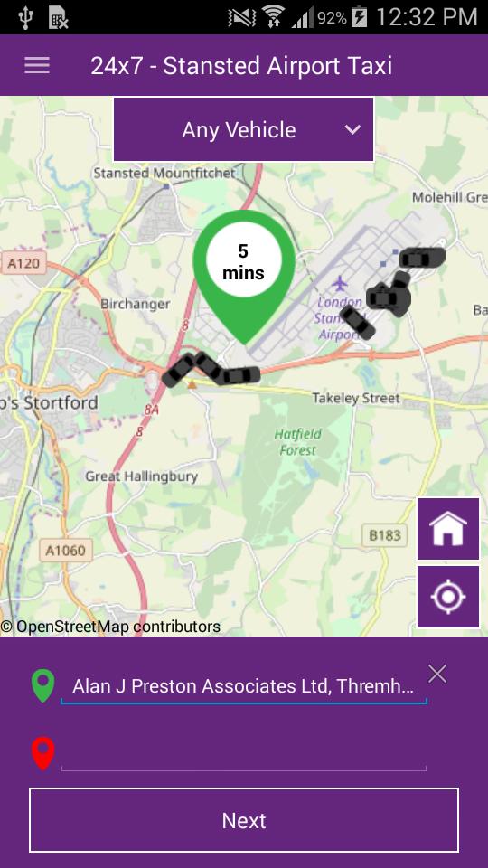Edit the Alan J Preston pickup field
488x868 pixels.
pyautogui.click(x=243, y=686)
